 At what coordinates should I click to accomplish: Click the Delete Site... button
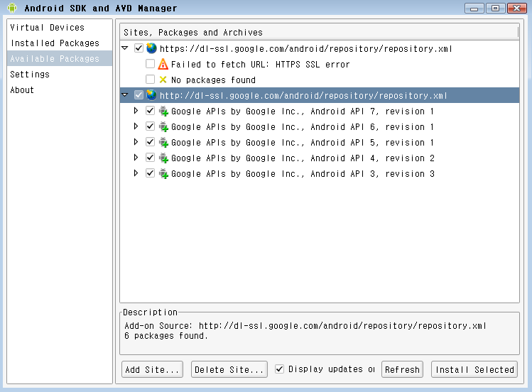[x=229, y=369]
